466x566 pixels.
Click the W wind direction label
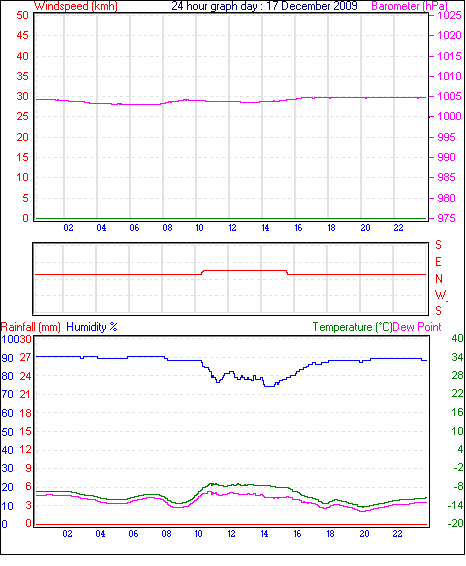pyautogui.click(x=440, y=295)
